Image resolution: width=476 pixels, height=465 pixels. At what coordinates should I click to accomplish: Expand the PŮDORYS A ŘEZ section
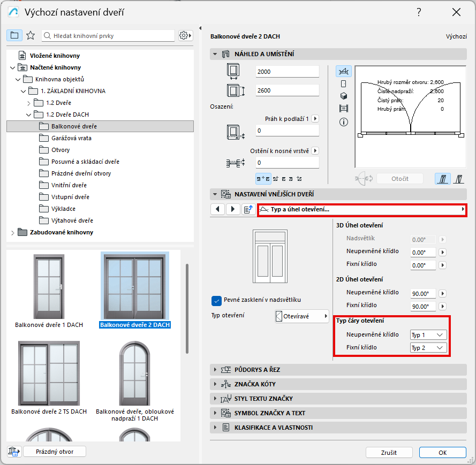215,369
